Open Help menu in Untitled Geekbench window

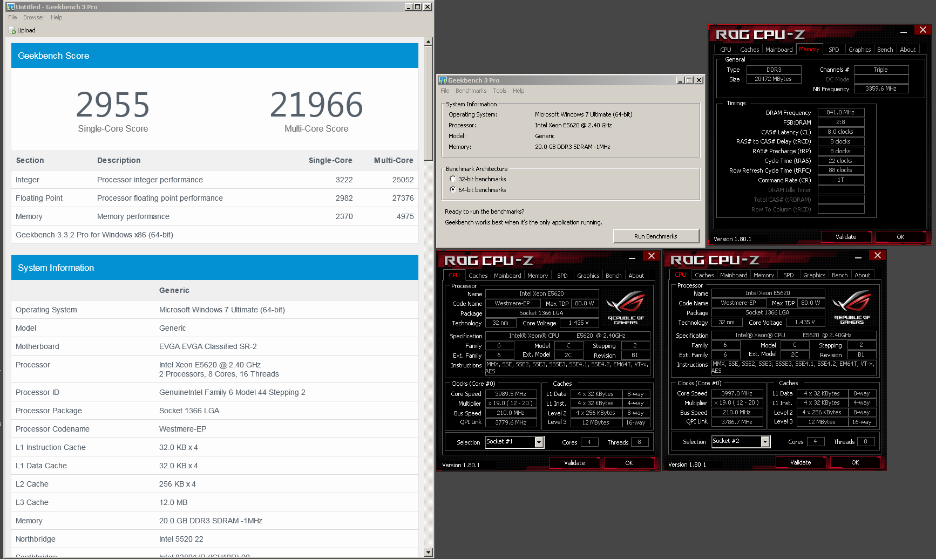[x=56, y=17]
